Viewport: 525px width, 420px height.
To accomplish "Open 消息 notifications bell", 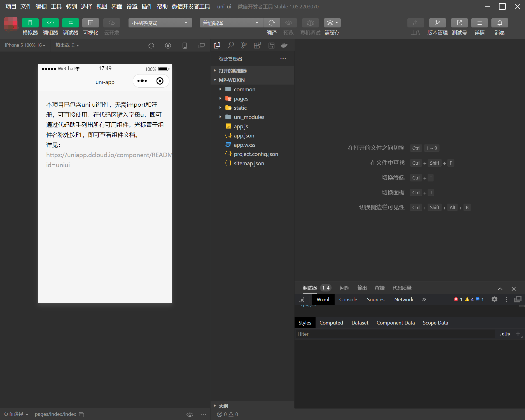I will pyautogui.click(x=500, y=23).
